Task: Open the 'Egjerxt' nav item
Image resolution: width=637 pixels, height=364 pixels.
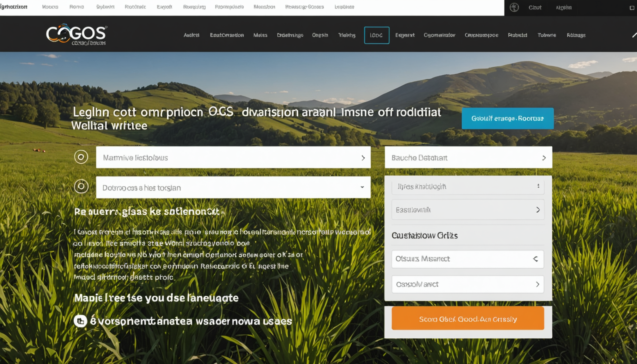Action: tap(404, 35)
